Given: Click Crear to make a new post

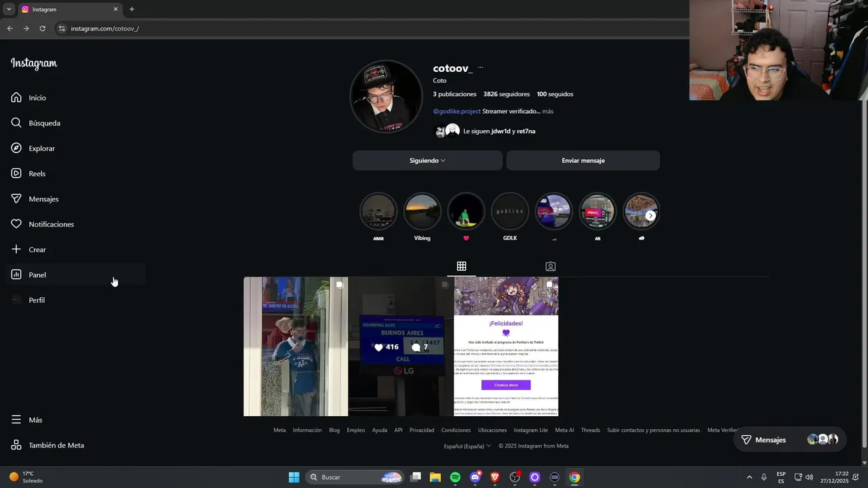Looking at the screenshot, I should tap(28, 249).
